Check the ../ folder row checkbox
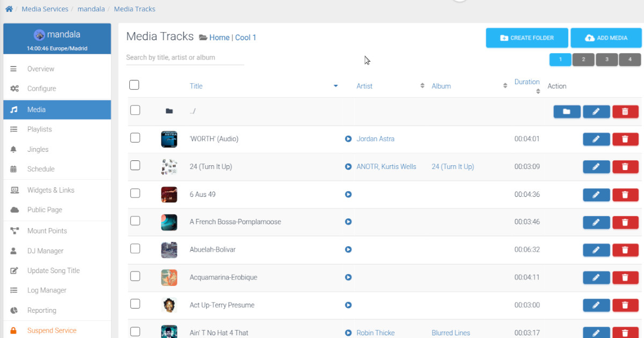Screen dimensions: 644x338 [135, 110]
